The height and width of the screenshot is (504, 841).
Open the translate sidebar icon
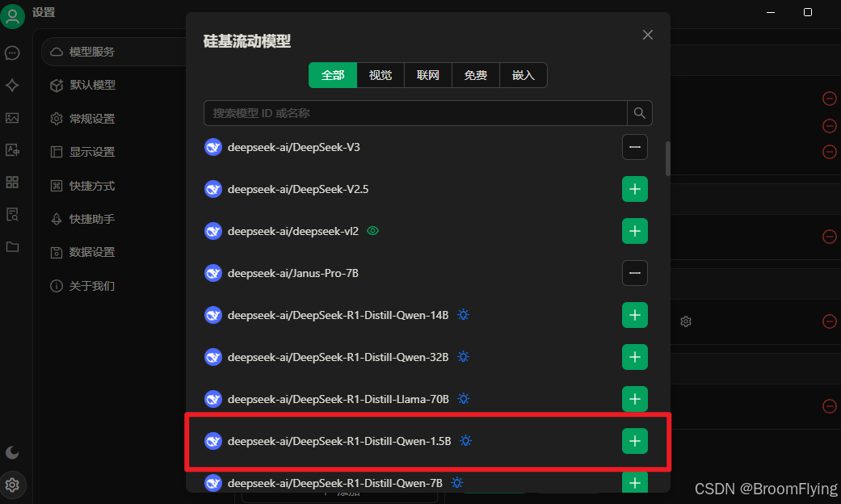click(12, 150)
